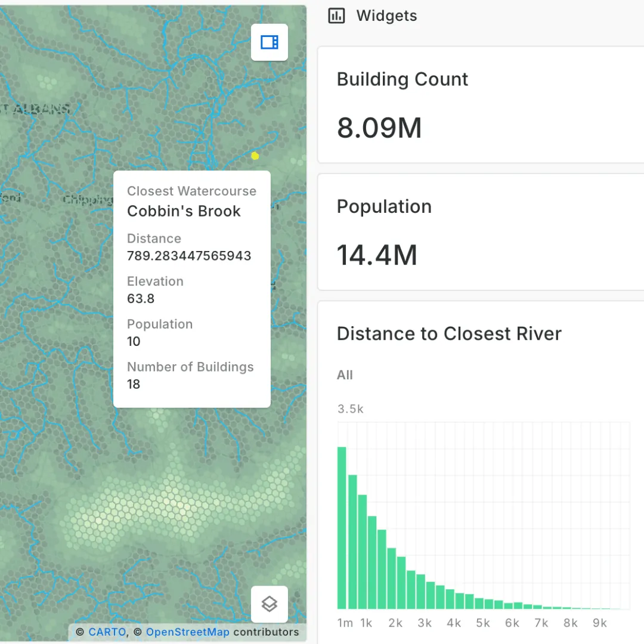
Task: Click the distance value 789.283447565943
Action: 189,256
